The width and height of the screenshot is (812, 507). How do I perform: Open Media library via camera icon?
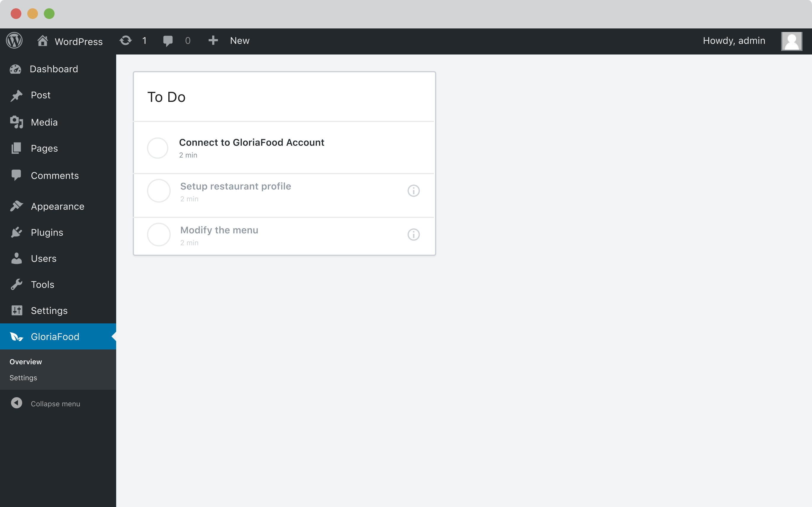pos(16,122)
